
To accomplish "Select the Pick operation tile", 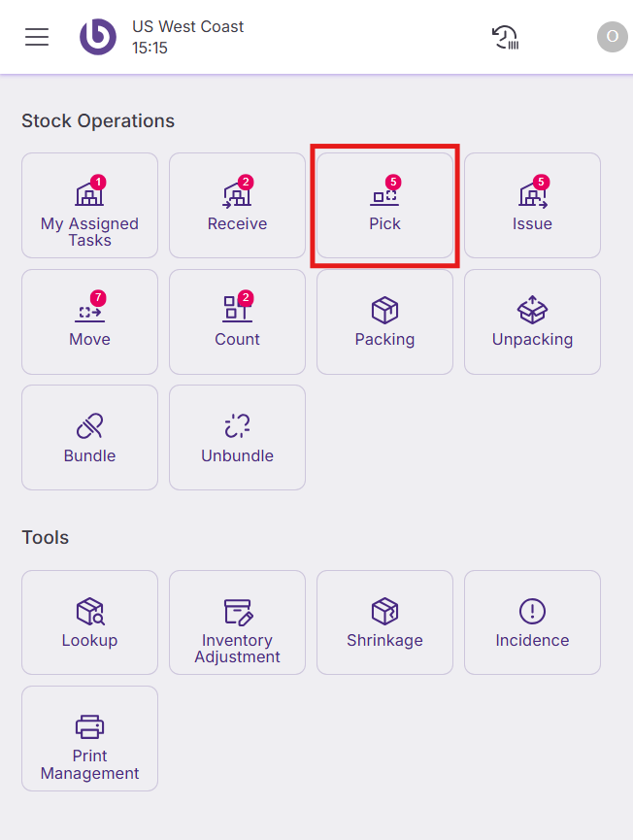I will pos(384,205).
